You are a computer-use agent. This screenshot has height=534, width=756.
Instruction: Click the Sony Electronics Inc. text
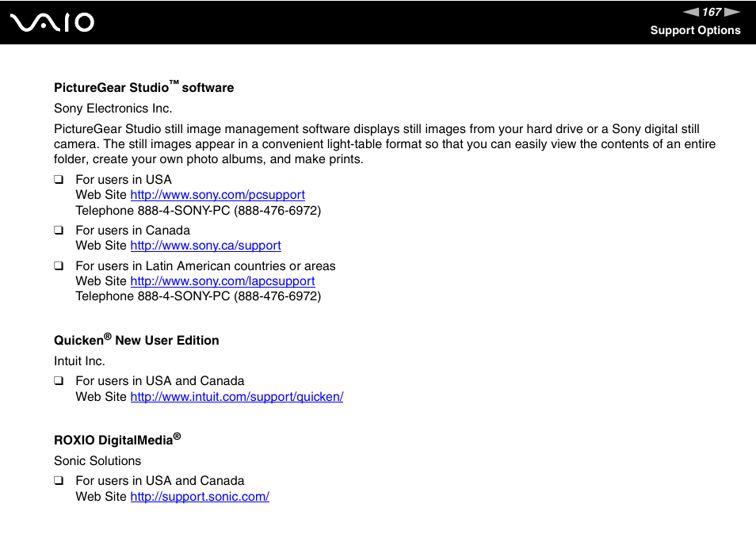point(113,109)
